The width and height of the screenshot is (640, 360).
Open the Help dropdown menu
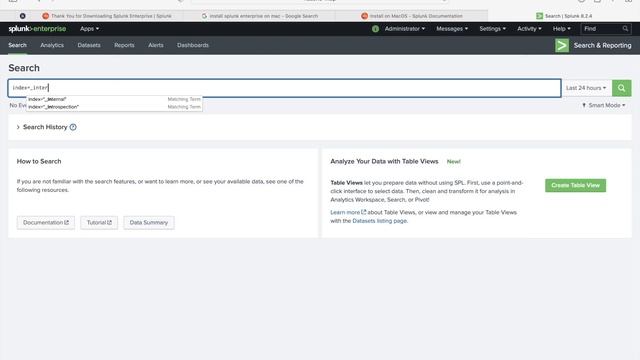point(562,29)
